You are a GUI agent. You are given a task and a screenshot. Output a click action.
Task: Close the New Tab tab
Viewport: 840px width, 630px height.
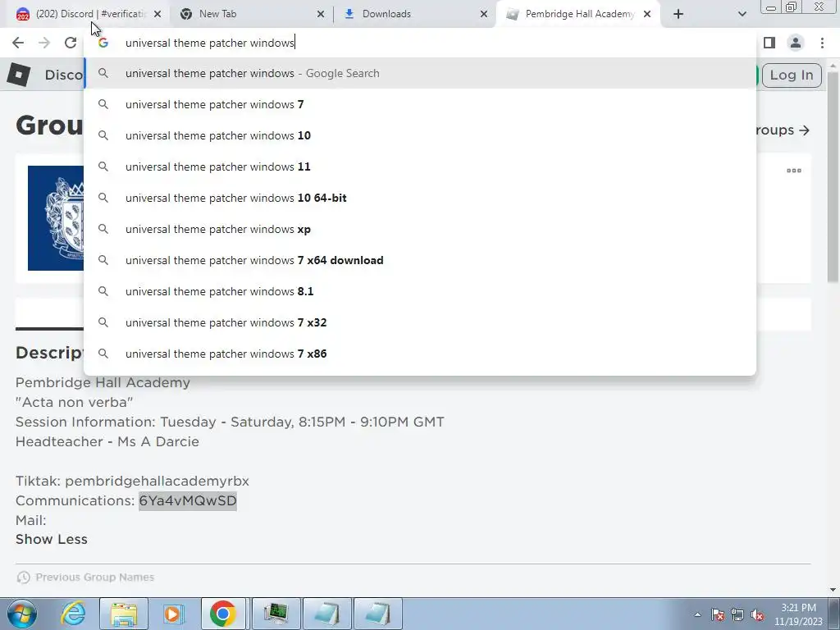[x=321, y=14]
